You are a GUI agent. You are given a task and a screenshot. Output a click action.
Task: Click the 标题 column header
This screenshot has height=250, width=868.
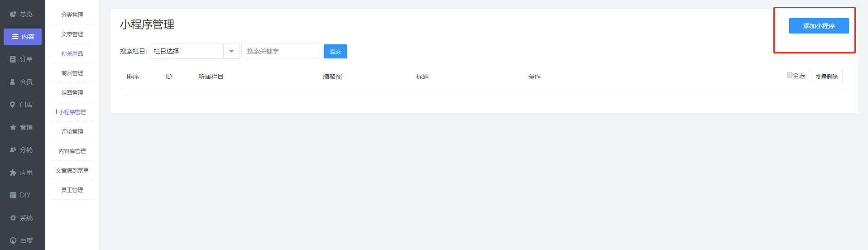[x=422, y=77]
